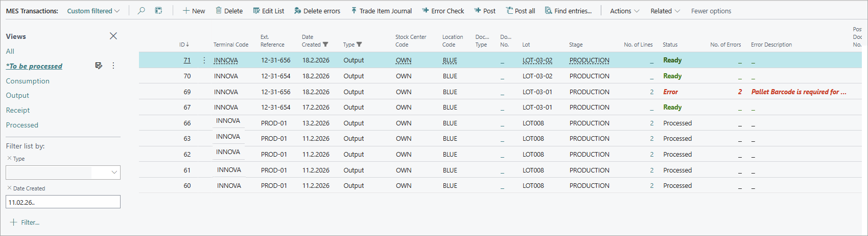Save the To be processed view icon

click(x=99, y=66)
